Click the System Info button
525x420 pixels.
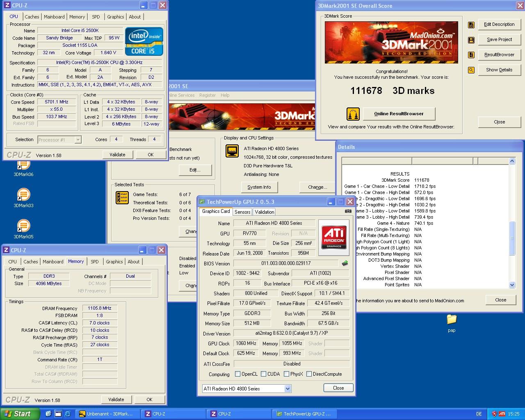259,187
